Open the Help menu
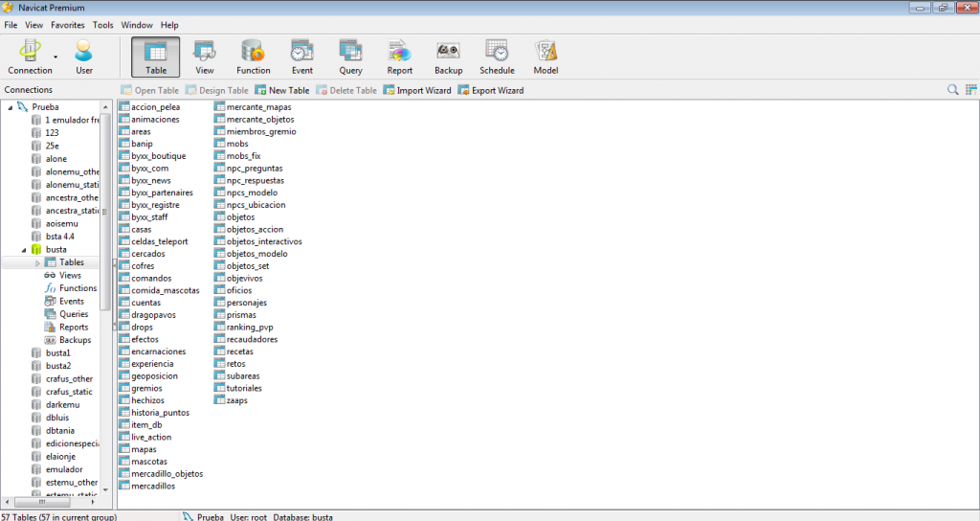The width and height of the screenshot is (980, 521). coord(169,25)
